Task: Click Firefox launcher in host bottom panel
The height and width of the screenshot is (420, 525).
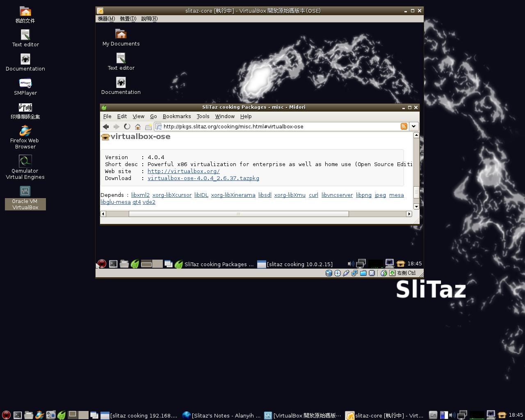Action: tap(40, 415)
